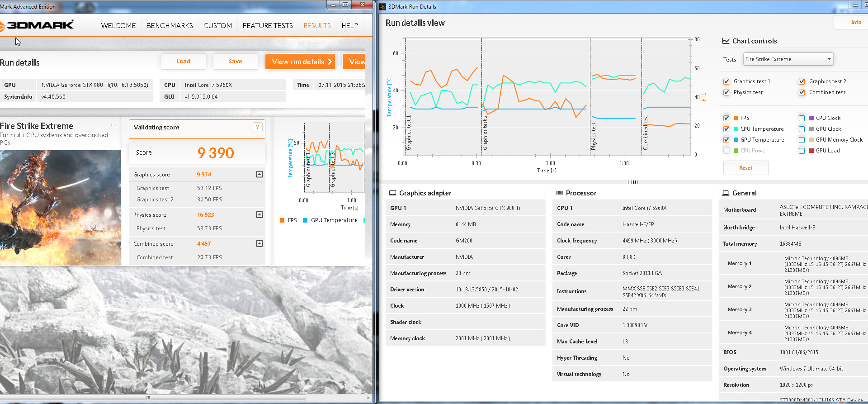Click the Physics test result 53.73 FPS
The image size is (868, 404).
point(209,228)
